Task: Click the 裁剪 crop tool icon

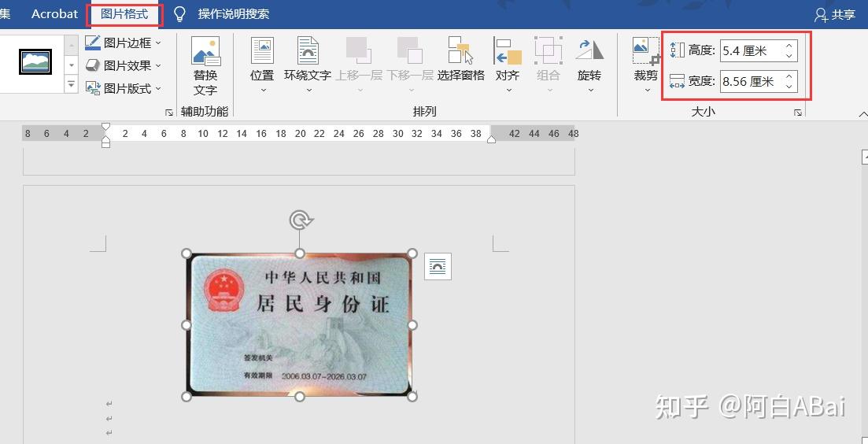Action: (646, 52)
